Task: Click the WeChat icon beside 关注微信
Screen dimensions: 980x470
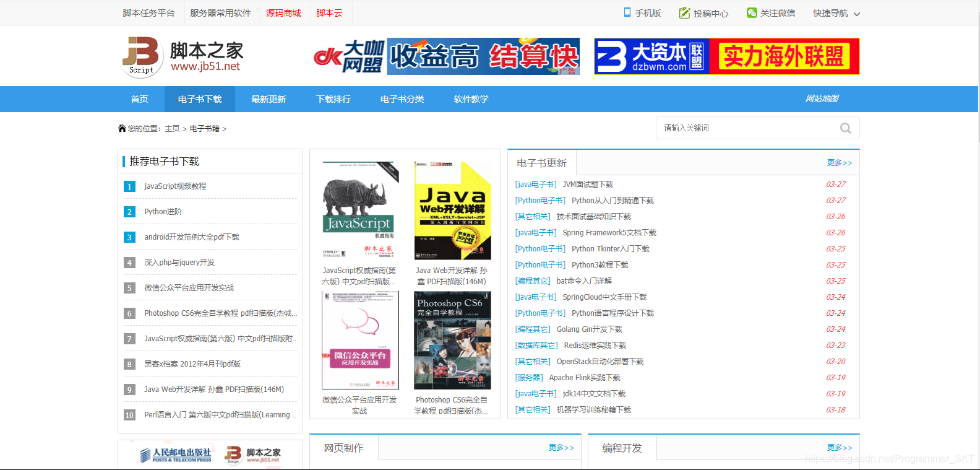Action: [x=752, y=13]
